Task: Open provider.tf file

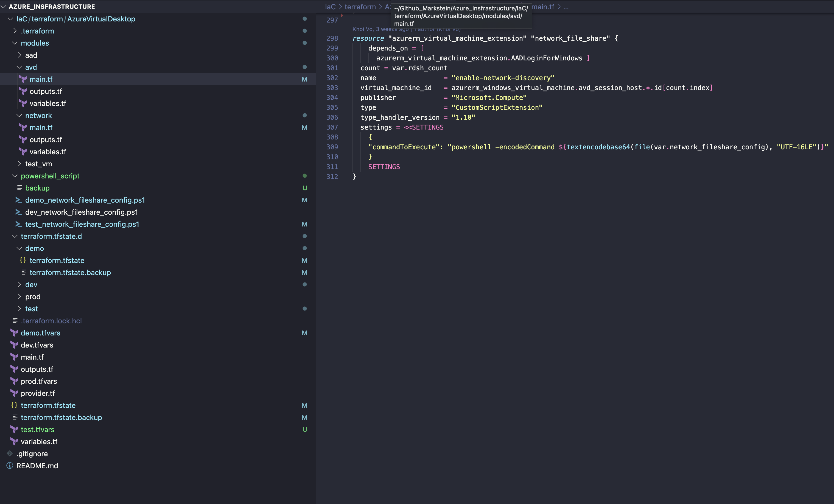Action: point(38,393)
